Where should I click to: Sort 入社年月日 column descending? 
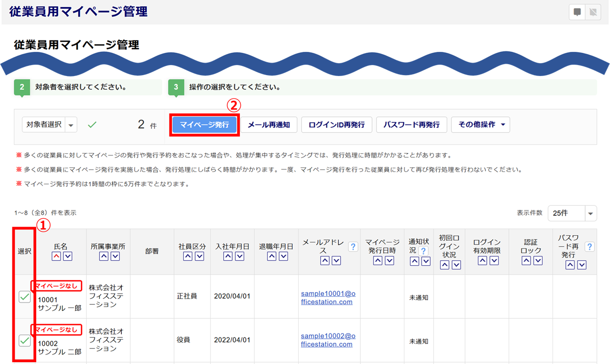(x=239, y=257)
